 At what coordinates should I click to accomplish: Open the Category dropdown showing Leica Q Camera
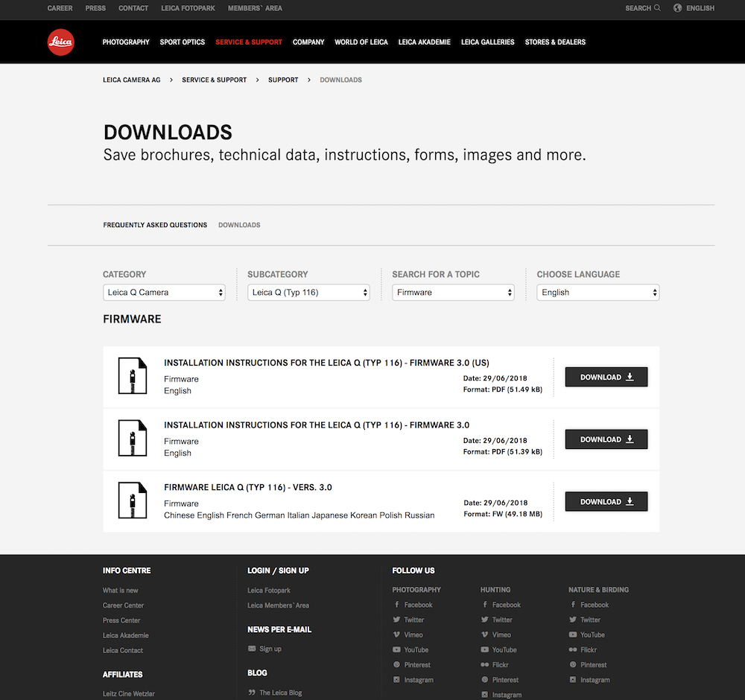click(x=164, y=293)
